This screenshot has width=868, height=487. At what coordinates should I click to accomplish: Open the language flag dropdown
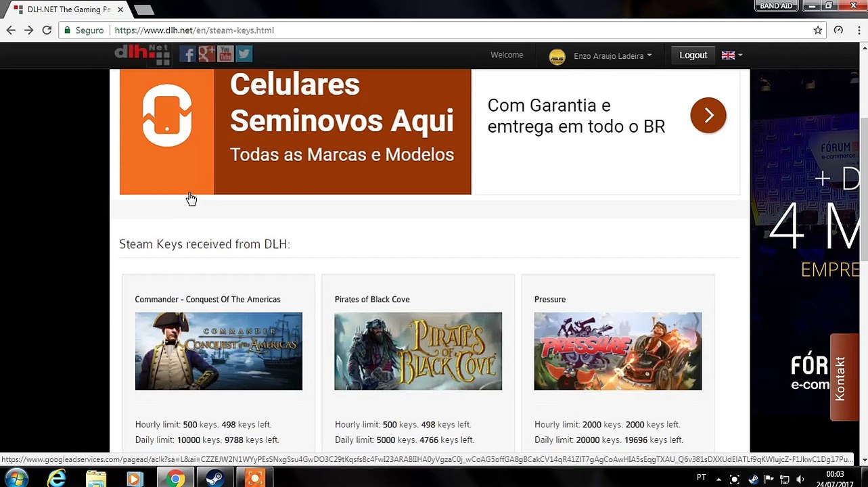coord(731,55)
